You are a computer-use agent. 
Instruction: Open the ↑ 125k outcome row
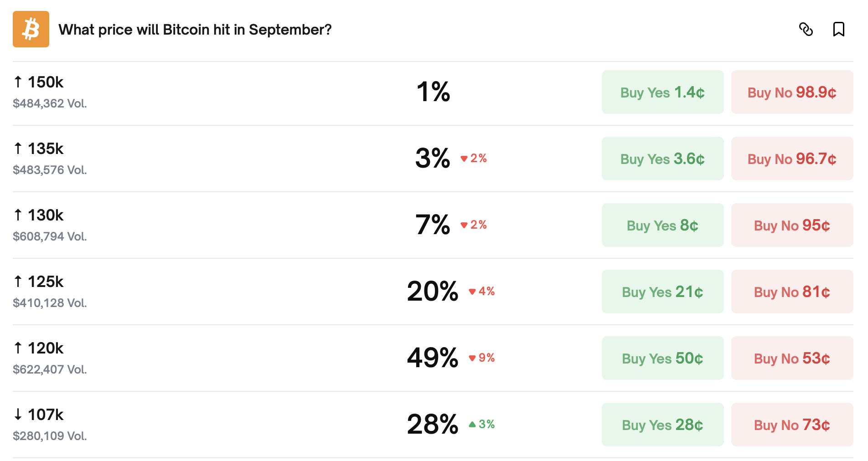[x=46, y=282]
